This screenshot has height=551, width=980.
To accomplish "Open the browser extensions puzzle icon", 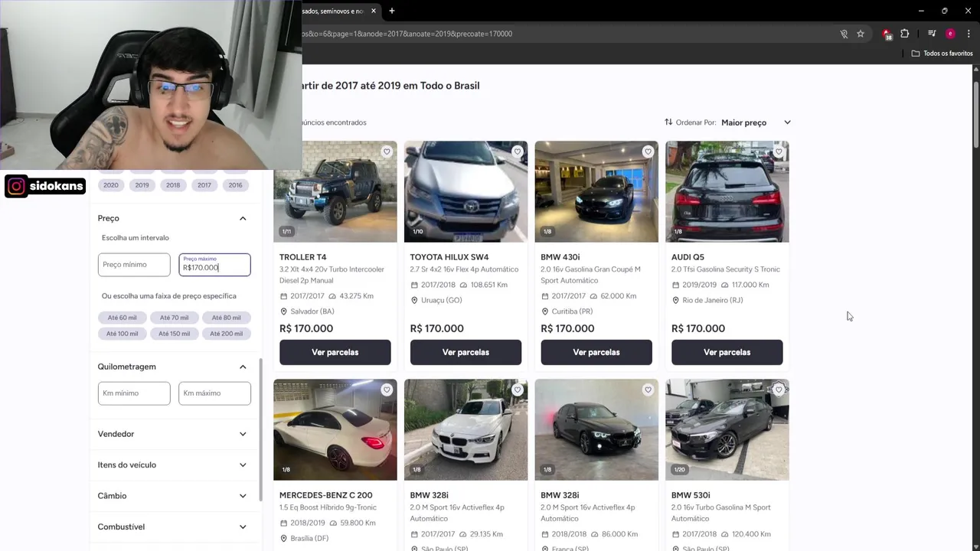I will [905, 34].
